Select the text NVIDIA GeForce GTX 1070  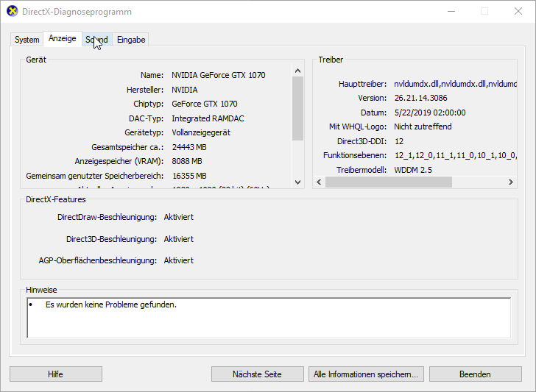219,75
